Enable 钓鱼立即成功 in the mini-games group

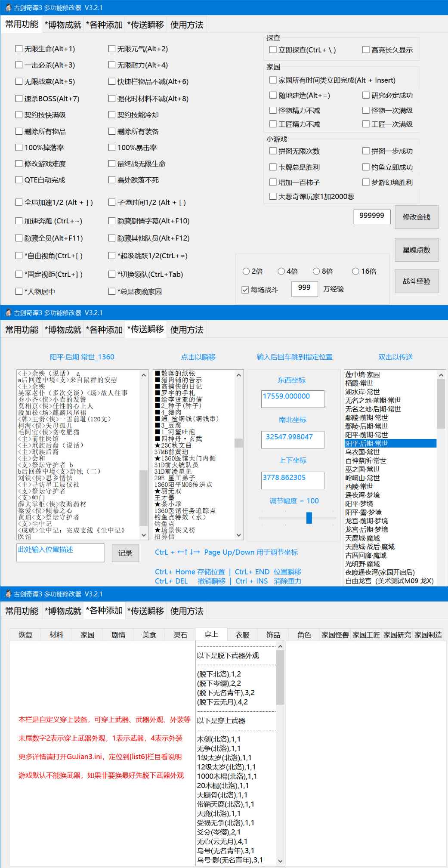366,167
